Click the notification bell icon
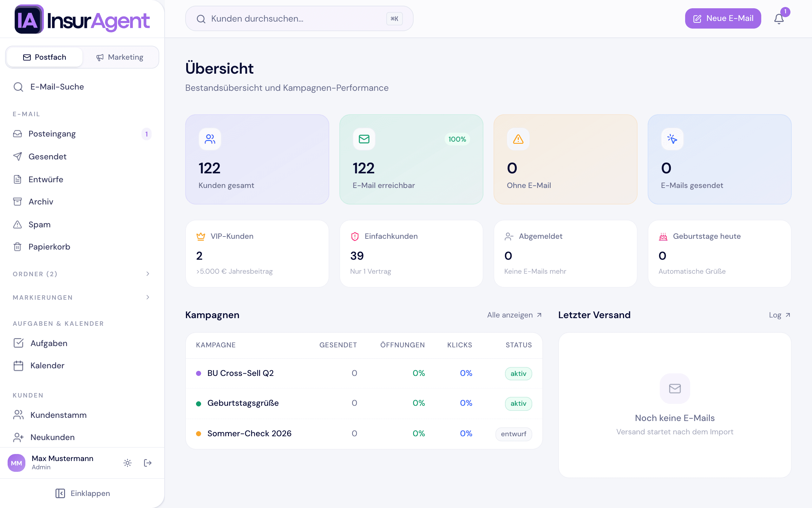This screenshot has height=508, width=812. tap(779, 19)
